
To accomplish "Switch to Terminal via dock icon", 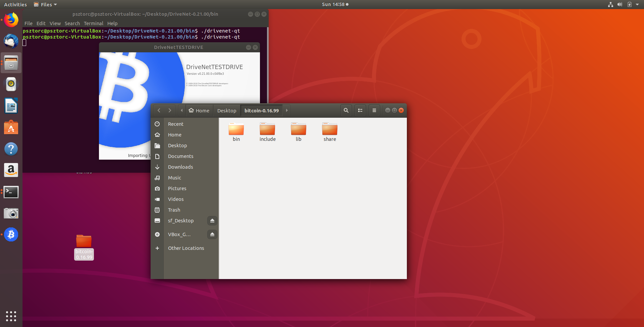I will [11, 192].
